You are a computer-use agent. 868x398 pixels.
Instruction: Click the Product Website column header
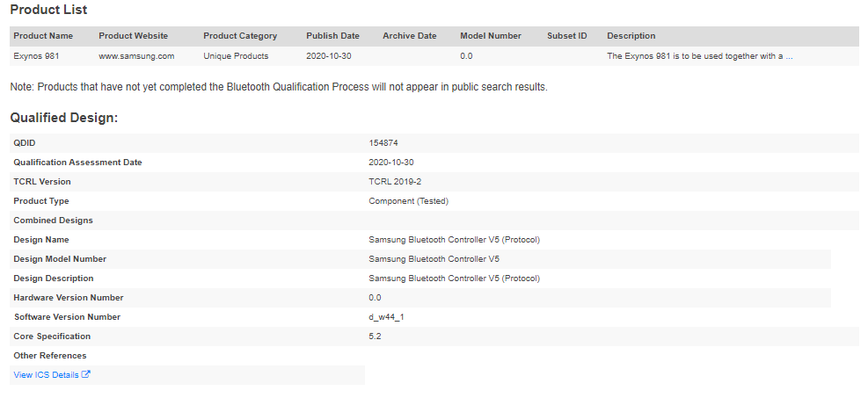tap(134, 36)
